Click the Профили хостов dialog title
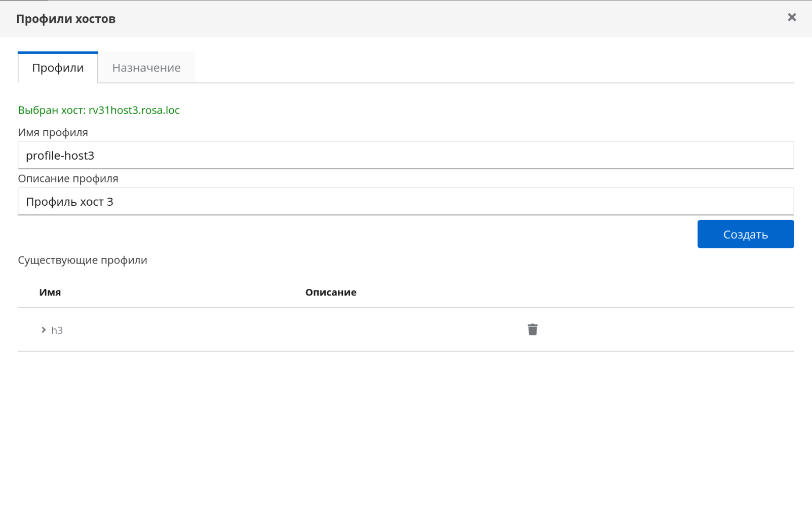This screenshot has height=524, width=812. click(66, 19)
